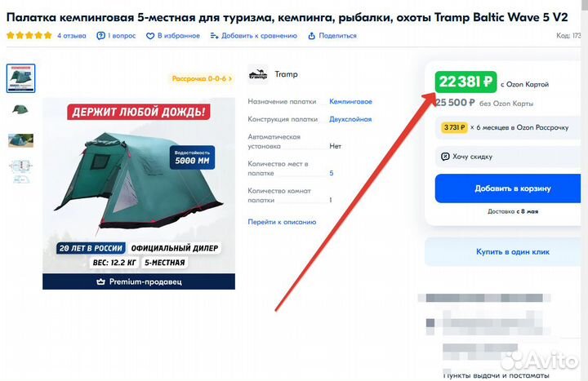Image resolution: width=588 pixels, height=381 pixels.
Task: Open the '4 отзыва' reviews link
Action: click(x=72, y=36)
